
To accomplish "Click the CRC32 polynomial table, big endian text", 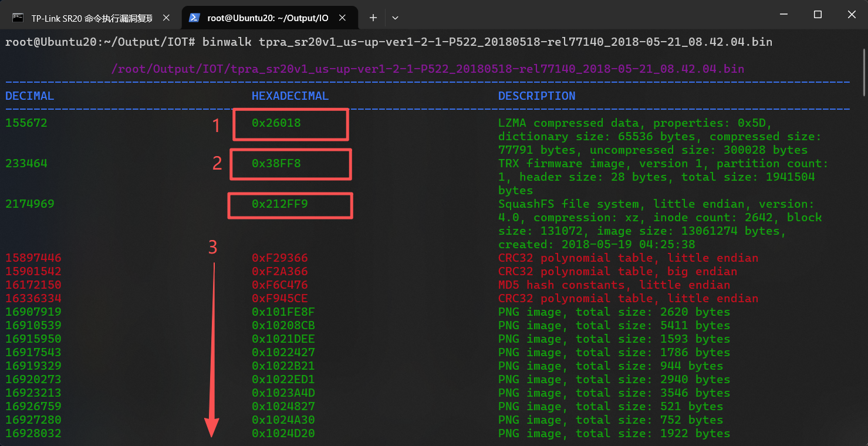I will coord(617,271).
